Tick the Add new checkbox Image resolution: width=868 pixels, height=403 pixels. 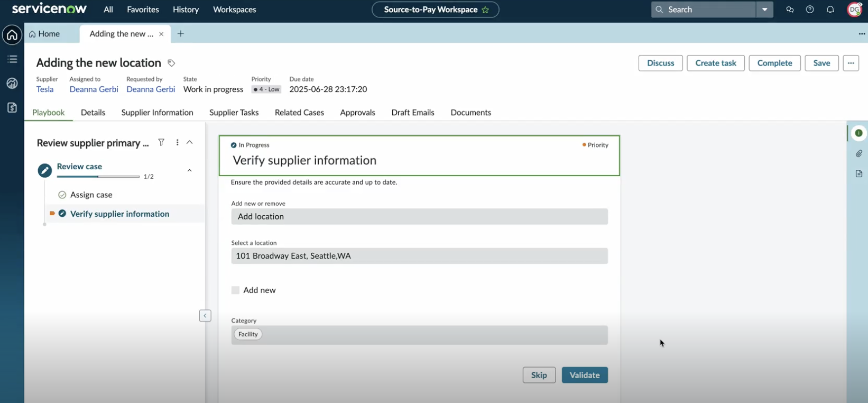(x=235, y=290)
